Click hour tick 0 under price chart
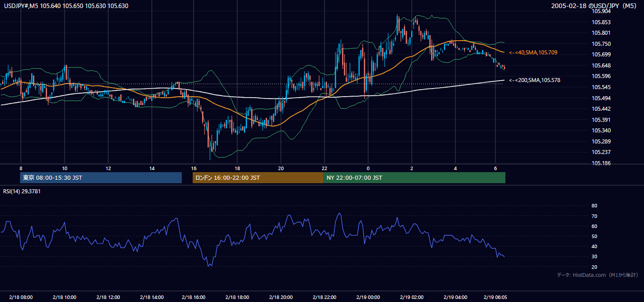The image size is (644, 302). (x=368, y=168)
